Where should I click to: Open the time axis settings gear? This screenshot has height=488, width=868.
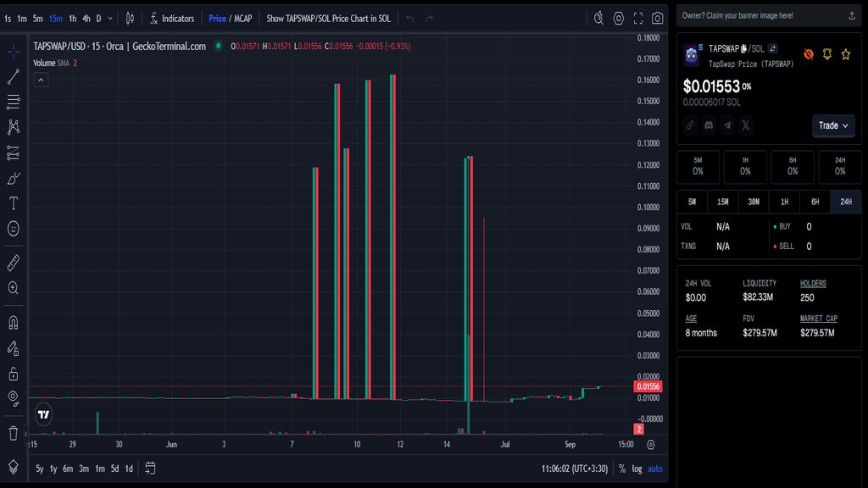(x=651, y=444)
